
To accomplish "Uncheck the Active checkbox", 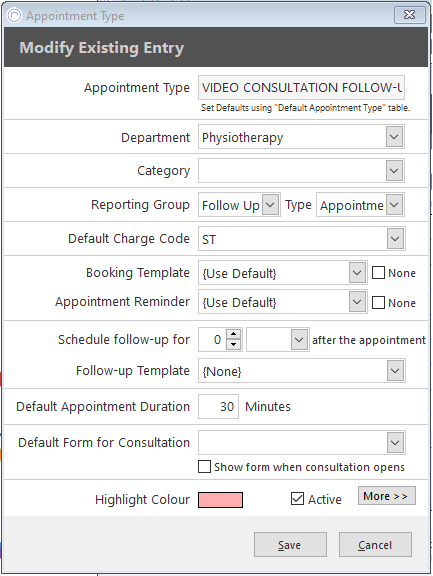I will tap(297, 499).
